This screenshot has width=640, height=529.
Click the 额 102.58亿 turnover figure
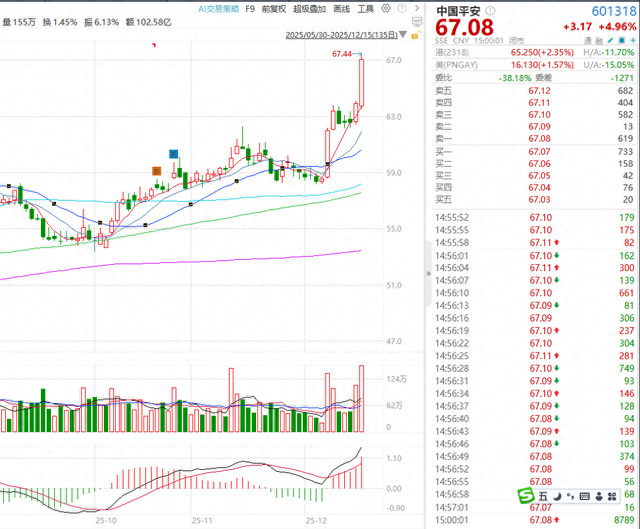pos(149,22)
